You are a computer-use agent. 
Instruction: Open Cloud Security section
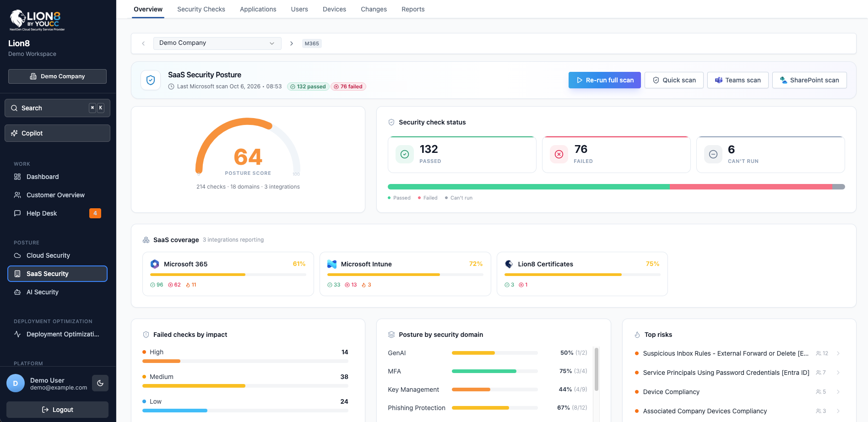(x=57, y=255)
